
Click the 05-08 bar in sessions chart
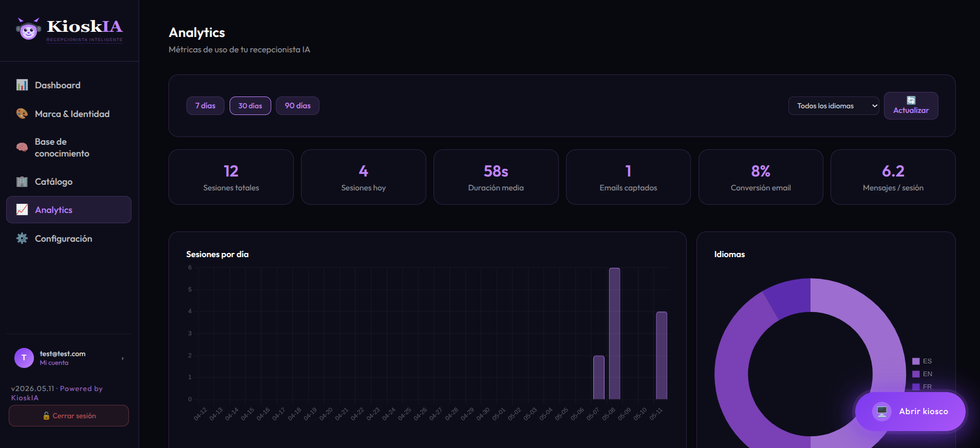point(614,334)
